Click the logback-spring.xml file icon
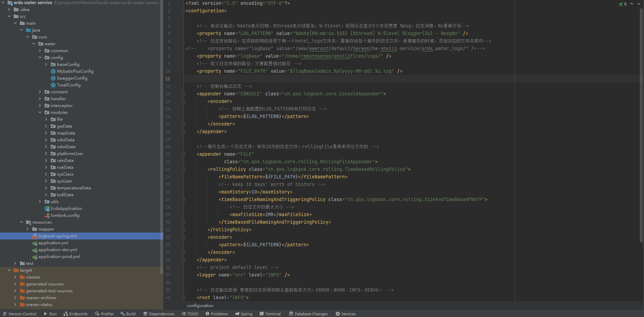Screen dimensions: 644x317 (x=35, y=236)
